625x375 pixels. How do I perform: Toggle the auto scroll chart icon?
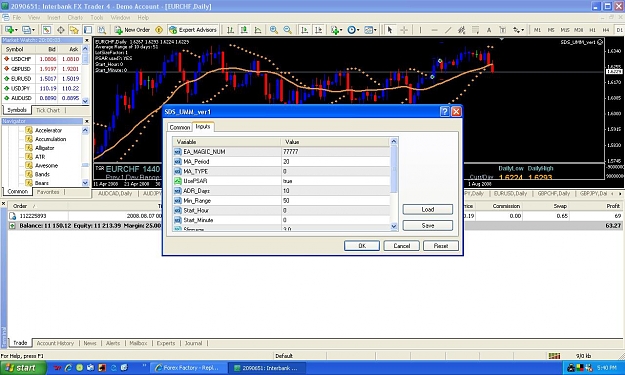pyautogui.click(x=305, y=30)
